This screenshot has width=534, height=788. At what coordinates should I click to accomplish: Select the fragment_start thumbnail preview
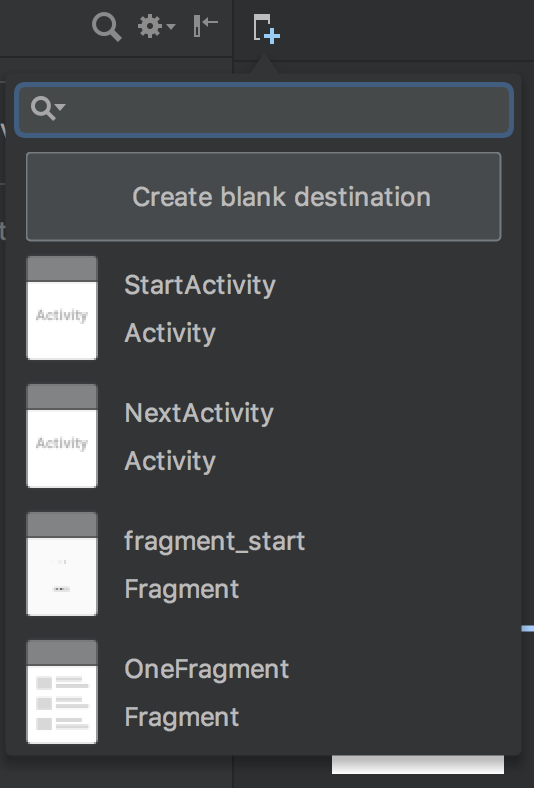tap(62, 564)
